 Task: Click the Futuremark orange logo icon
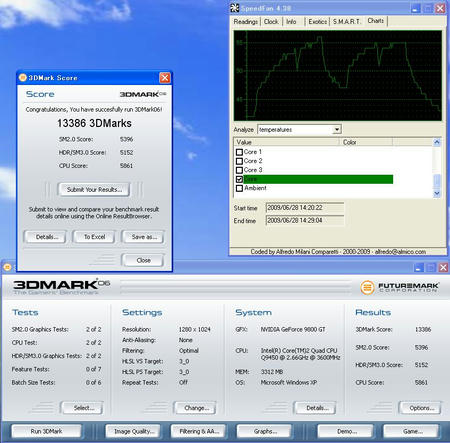tap(367, 287)
